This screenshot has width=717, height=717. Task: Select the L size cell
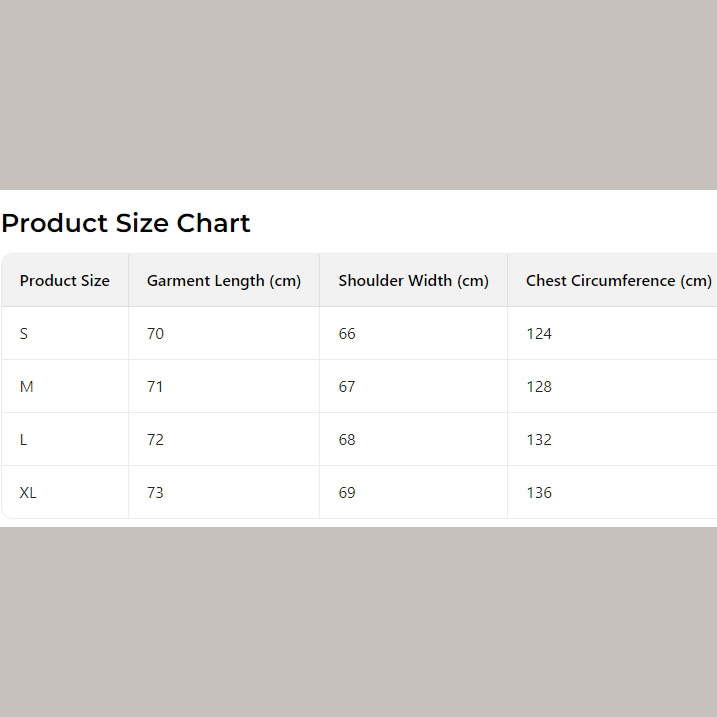[24, 440]
